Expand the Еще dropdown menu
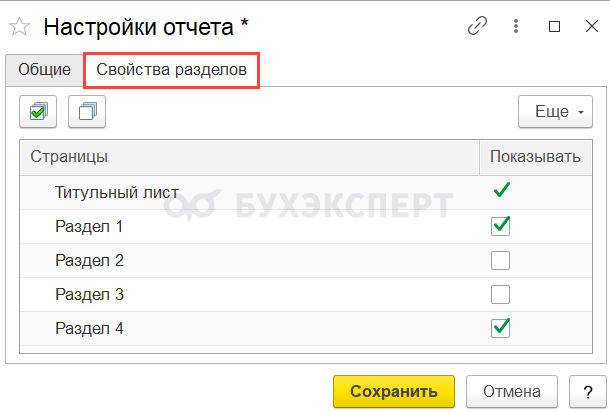 coord(555,112)
